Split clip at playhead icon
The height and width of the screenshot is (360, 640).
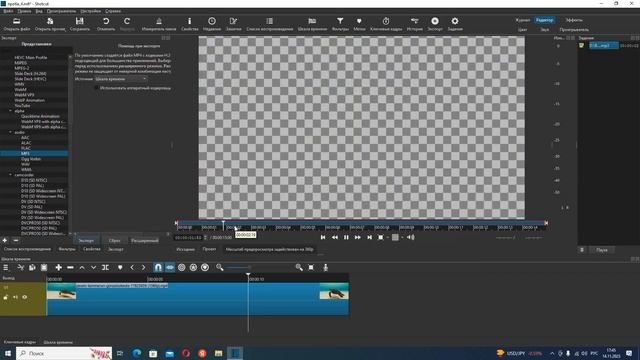[x=105, y=267]
